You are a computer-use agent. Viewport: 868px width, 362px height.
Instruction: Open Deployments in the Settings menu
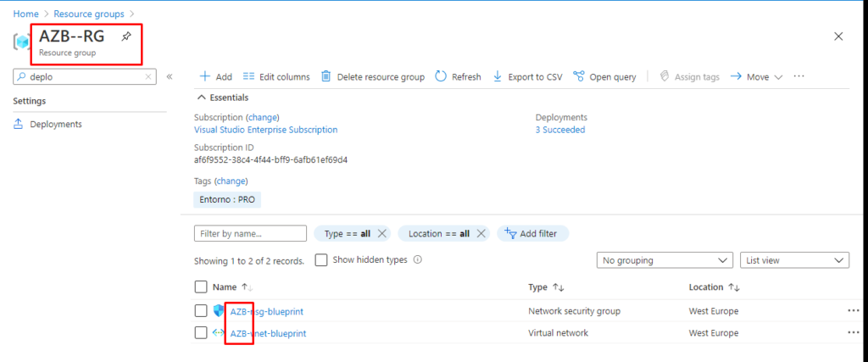(x=56, y=124)
